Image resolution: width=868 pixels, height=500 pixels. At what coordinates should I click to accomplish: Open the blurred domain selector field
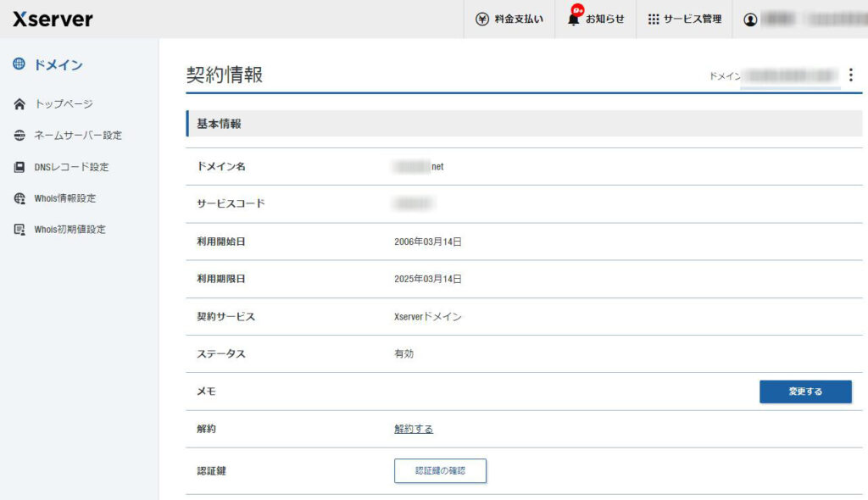pyautogui.click(x=789, y=76)
